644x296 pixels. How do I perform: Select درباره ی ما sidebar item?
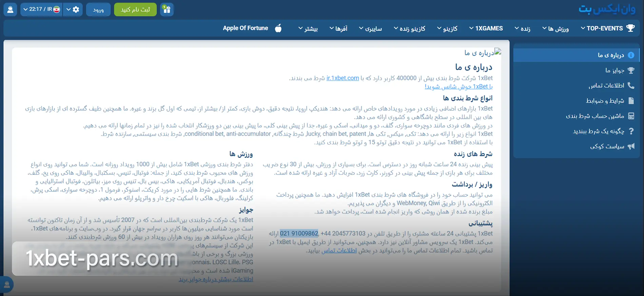pos(576,55)
